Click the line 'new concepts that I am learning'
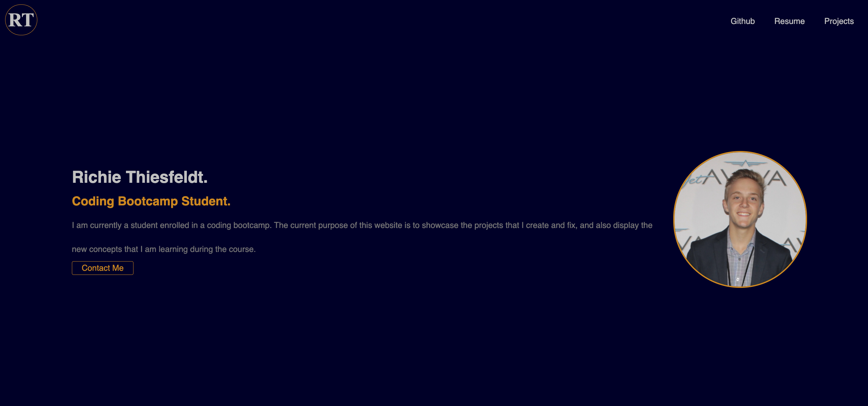 click(x=164, y=249)
